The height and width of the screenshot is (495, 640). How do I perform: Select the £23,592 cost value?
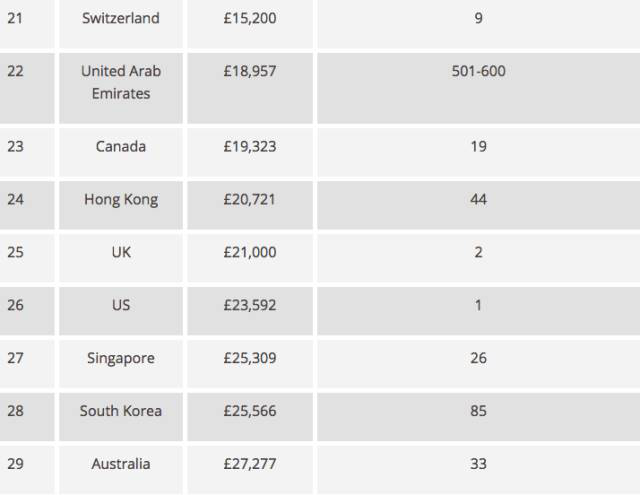[x=250, y=306]
